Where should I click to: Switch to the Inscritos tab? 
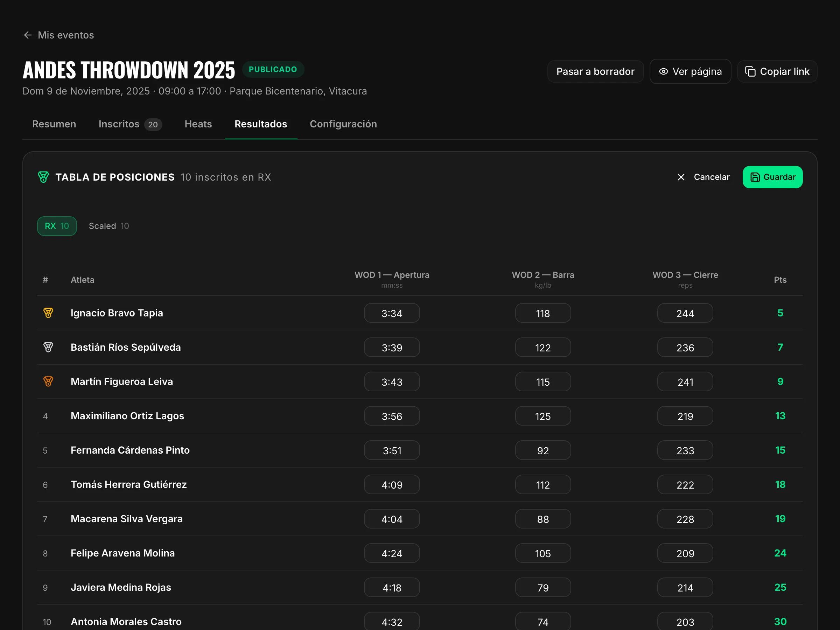[x=130, y=124]
